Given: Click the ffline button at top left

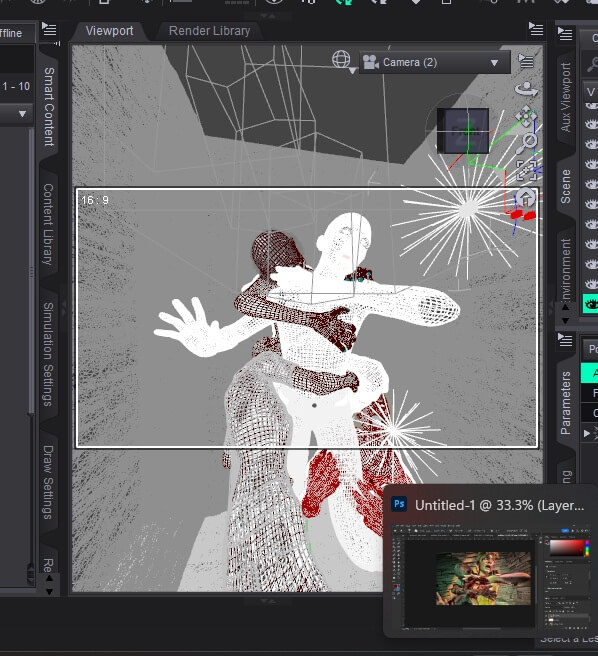Looking at the screenshot, I should click(17, 33).
